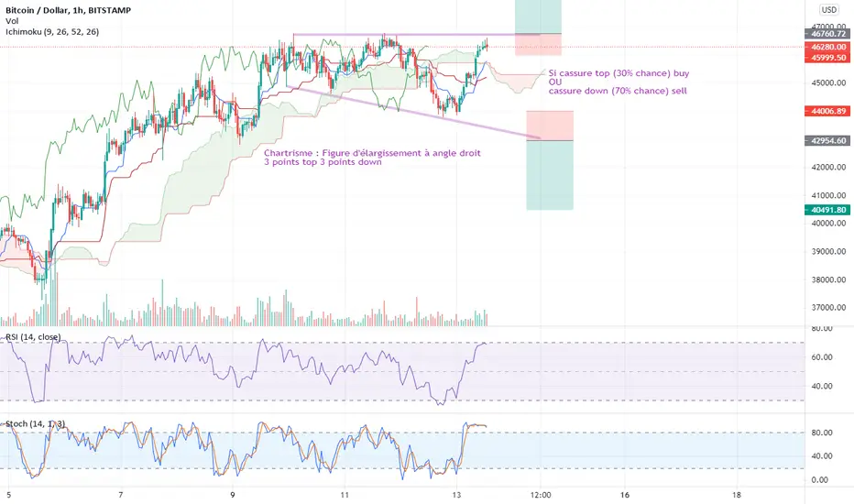Screen dimensions: 854x504
Task: Click the 42000.00 price axis label
Action: tap(828, 167)
